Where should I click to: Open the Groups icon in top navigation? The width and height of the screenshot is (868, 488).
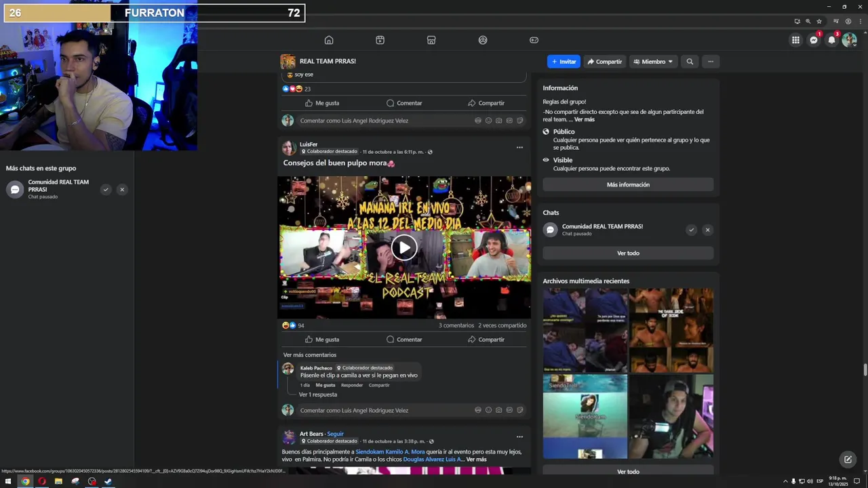[x=483, y=40]
